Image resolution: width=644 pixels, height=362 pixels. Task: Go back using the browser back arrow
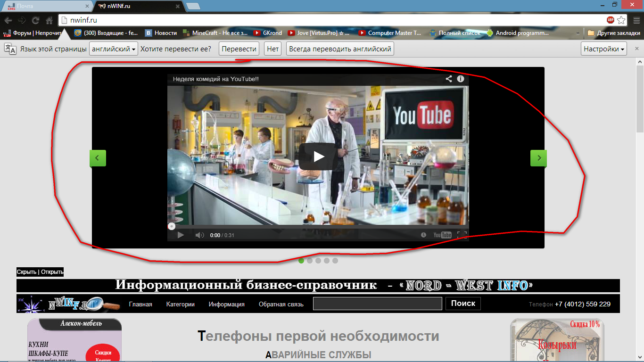tap(8, 20)
